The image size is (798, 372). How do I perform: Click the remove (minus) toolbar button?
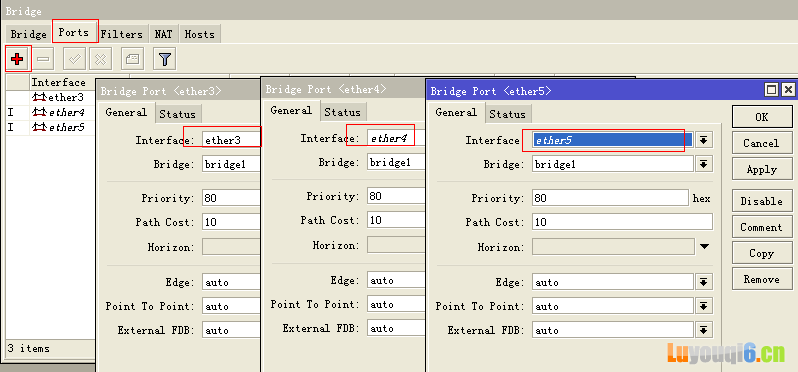44,59
